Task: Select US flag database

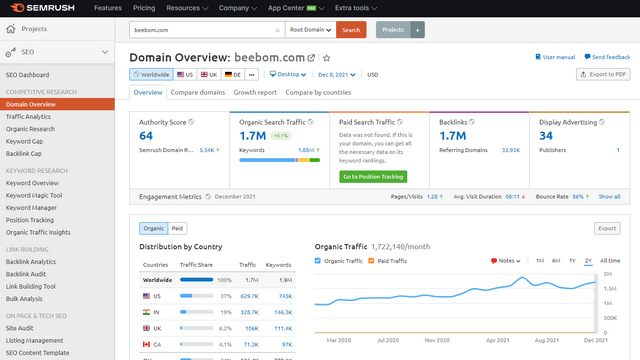Action: click(x=185, y=75)
